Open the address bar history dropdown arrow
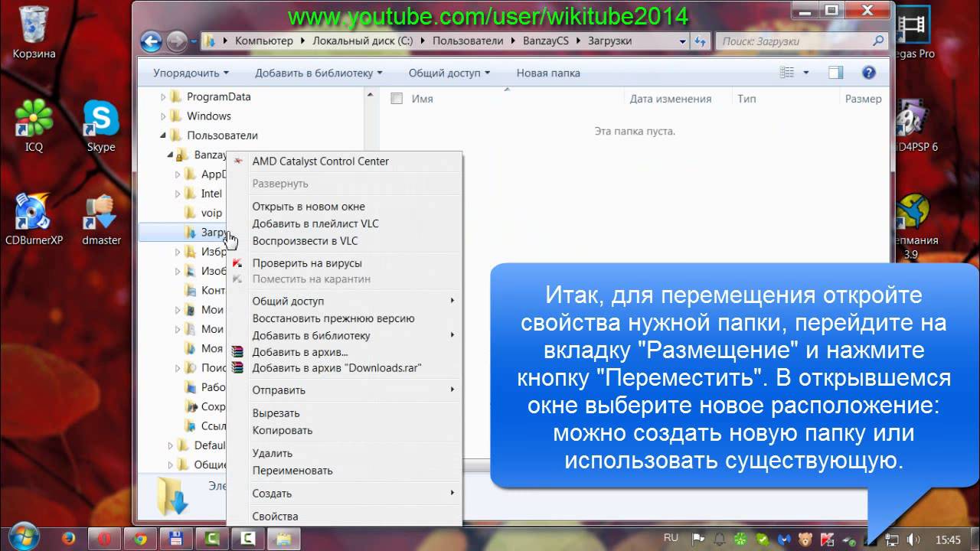Screen dimensions: 980x551 click(683, 41)
